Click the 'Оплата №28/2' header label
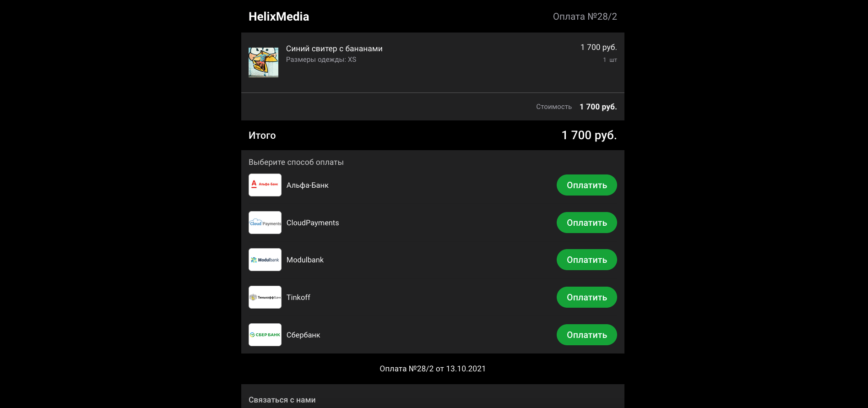The height and width of the screenshot is (408, 868). pos(585,16)
